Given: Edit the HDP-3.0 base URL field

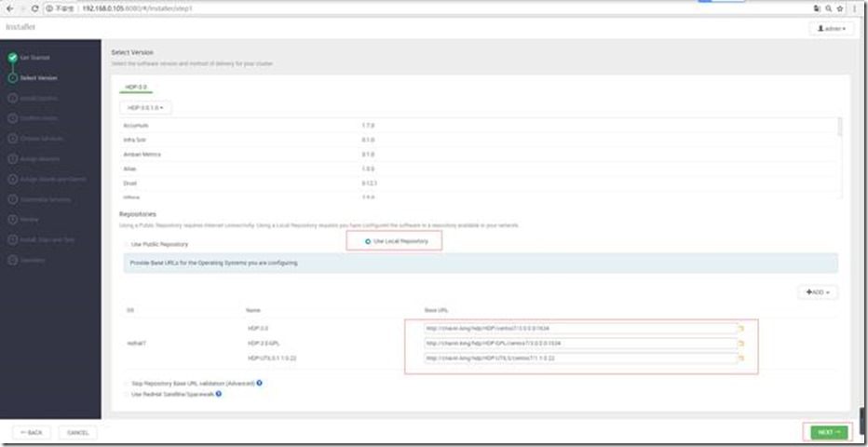Looking at the screenshot, I should 581,328.
